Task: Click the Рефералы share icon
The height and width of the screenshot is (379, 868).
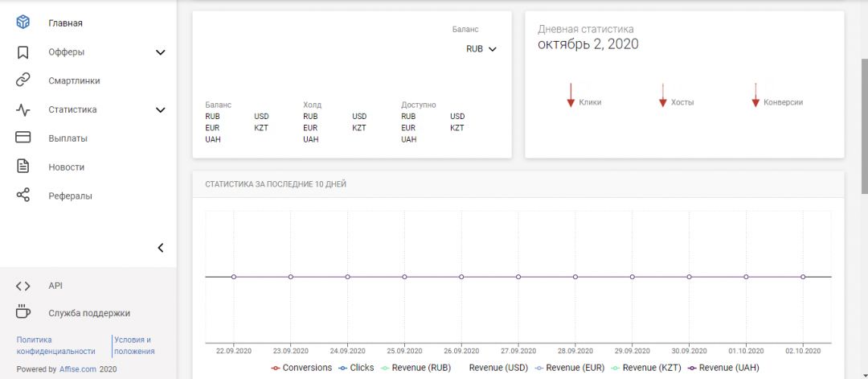Action: [x=23, y=196]
